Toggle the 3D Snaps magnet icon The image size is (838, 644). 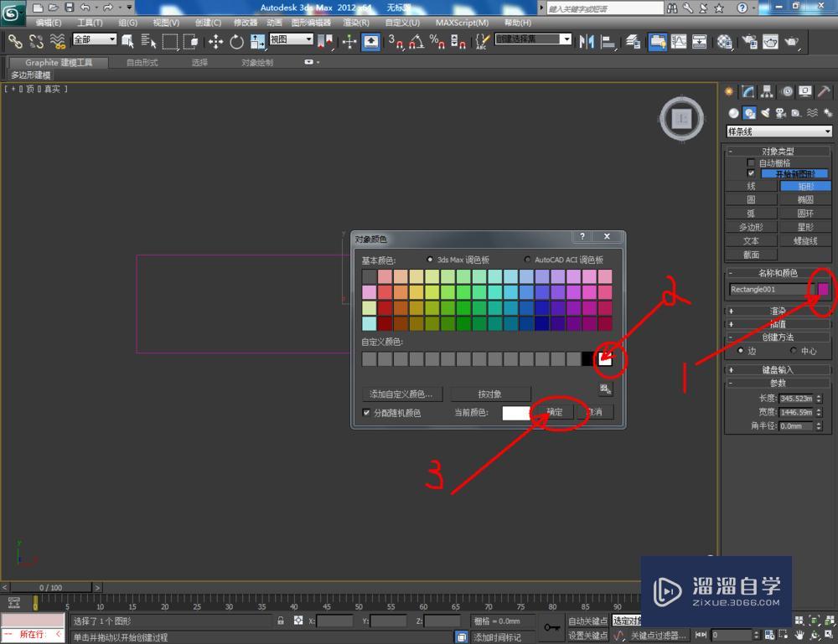pyautogui.click(x=396, y=42)
